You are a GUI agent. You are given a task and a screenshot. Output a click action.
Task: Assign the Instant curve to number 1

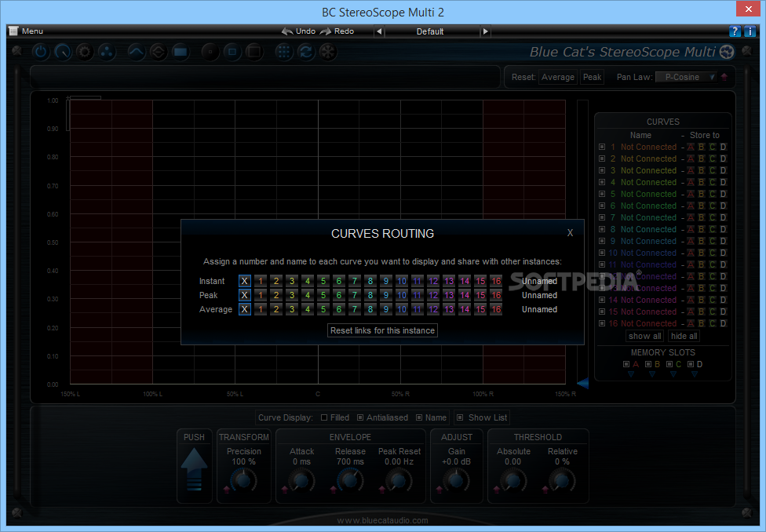click(x=261, y=281)
